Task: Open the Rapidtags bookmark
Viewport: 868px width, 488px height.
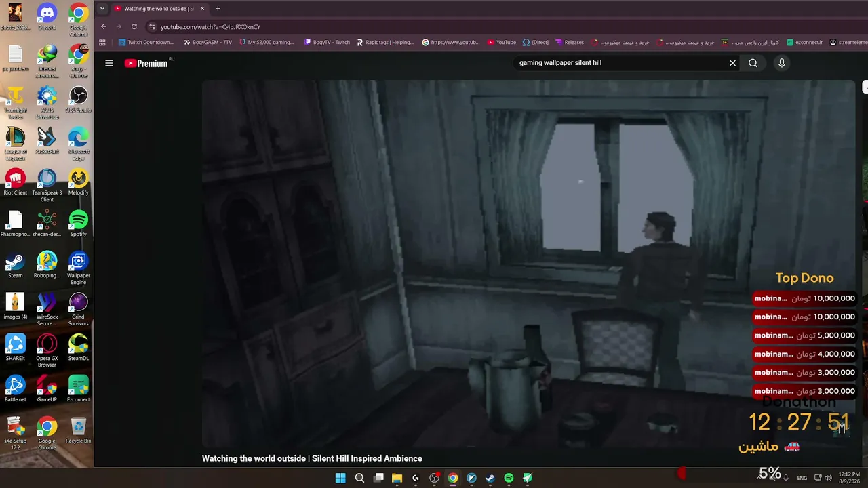Action: click(385, 42)
